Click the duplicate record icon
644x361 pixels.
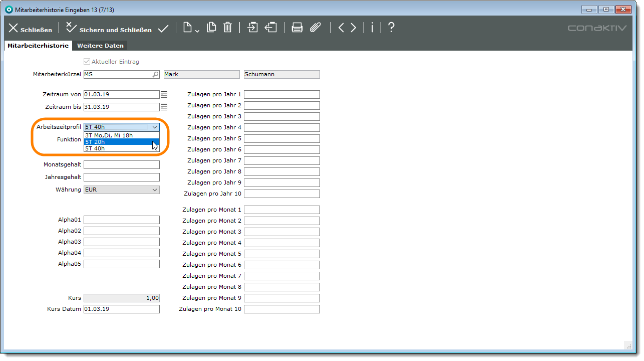(x=211, y=28)
